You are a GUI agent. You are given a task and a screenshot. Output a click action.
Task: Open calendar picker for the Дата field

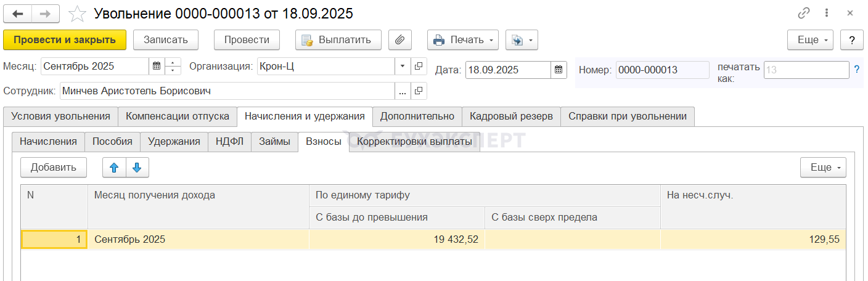[x=559, y=70]
